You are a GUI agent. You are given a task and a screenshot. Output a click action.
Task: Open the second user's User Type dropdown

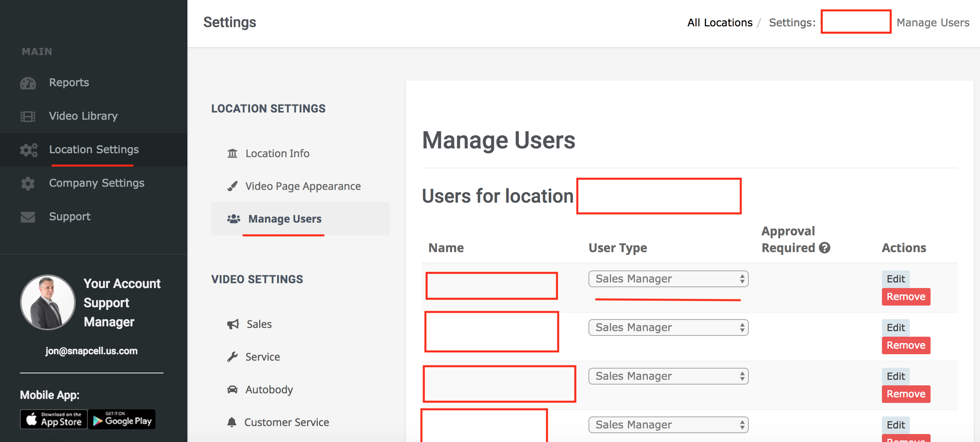668,328
